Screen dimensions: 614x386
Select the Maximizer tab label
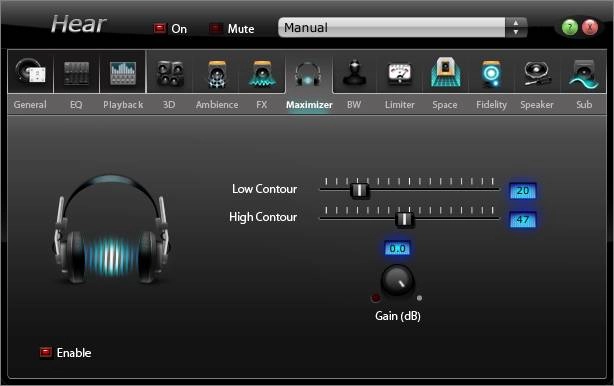point(309,105)
